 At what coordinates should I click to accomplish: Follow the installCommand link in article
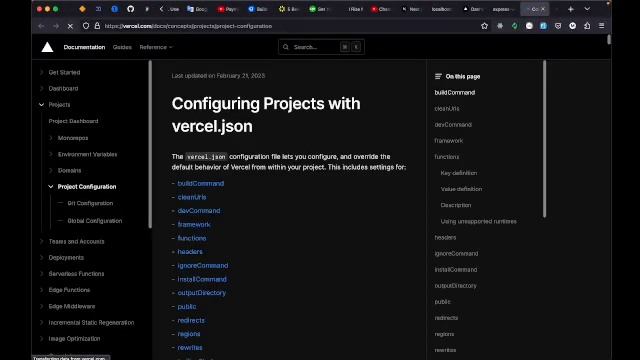202,279
